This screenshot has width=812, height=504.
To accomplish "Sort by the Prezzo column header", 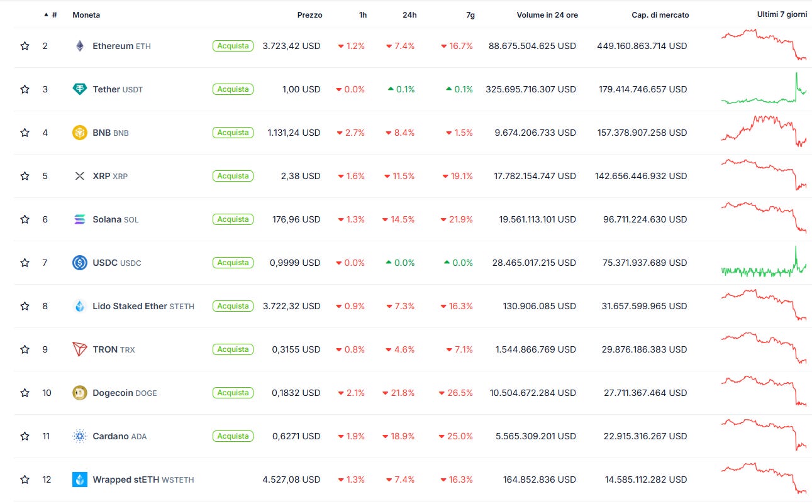I will [309, 15].
